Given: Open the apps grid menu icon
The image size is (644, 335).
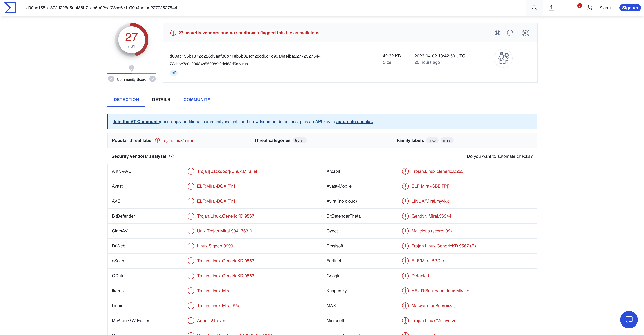Looking at the screenshot, I should [x=563, y=8].
